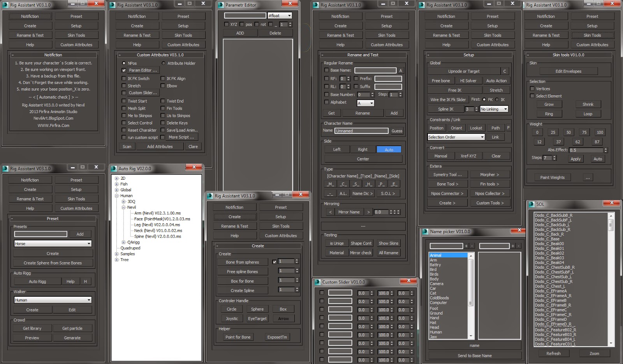Click the 'C' button beside Upnode or Target

click(x=505, y=71)
